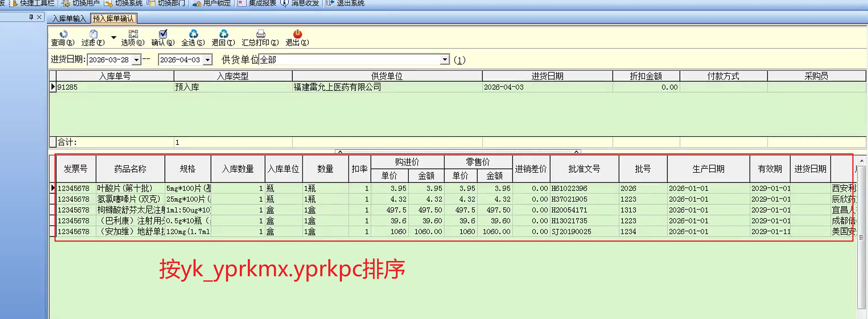
Task: Click approval number H37021905
Action: pos(569,199)
